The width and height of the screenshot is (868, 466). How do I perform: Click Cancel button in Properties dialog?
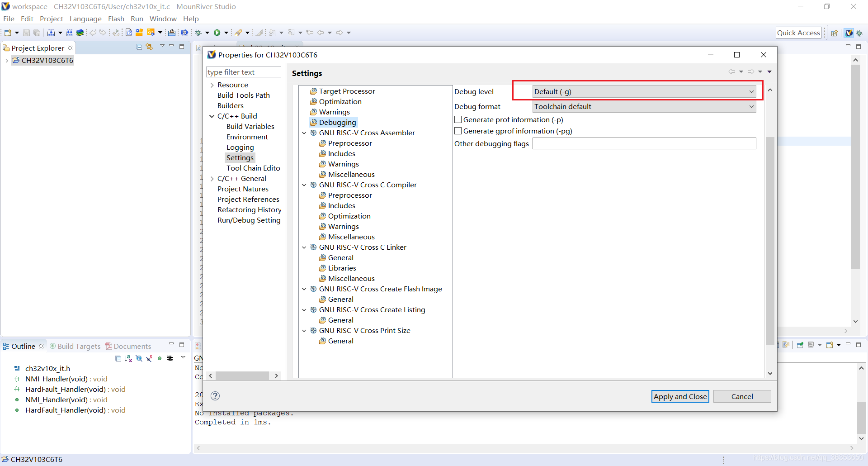click(742, 396)
